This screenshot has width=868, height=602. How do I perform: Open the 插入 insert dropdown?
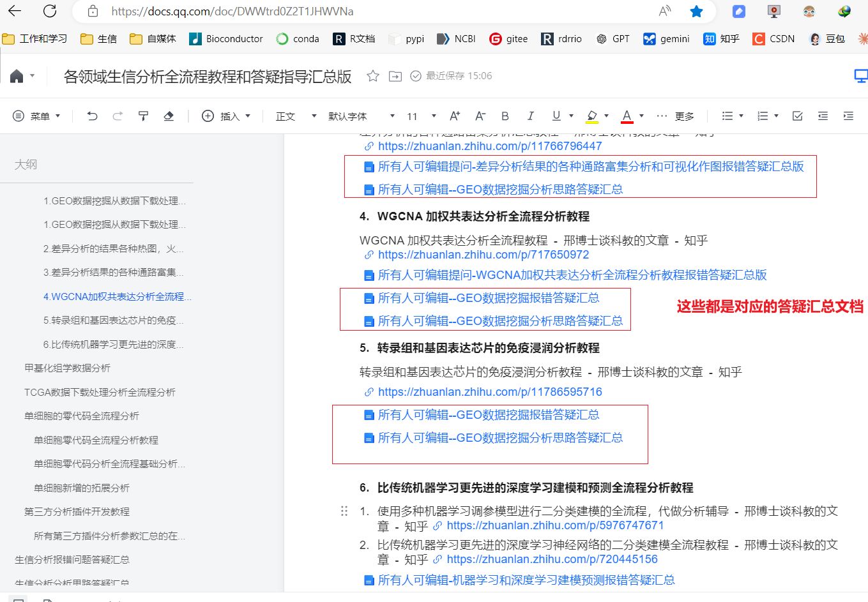[226, 116]
